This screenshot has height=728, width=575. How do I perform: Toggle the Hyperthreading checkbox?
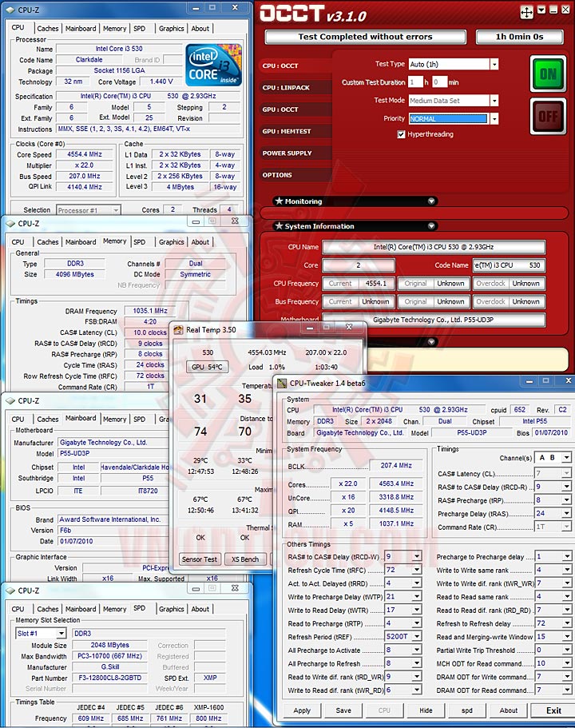[402, 134]
